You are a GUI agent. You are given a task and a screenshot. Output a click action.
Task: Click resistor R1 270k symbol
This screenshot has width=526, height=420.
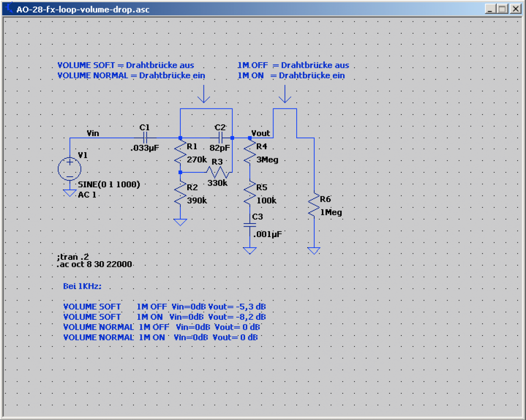click(180, 154)
